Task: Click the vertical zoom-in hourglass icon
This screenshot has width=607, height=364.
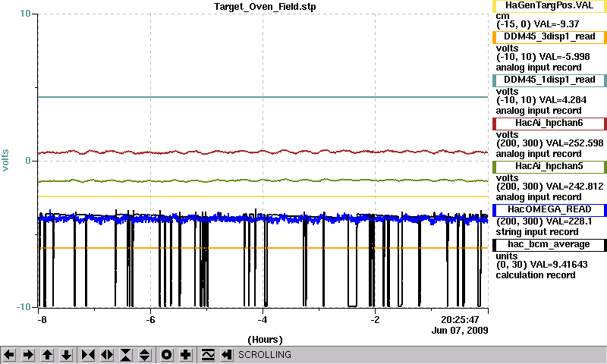Action: pos(126,355)
